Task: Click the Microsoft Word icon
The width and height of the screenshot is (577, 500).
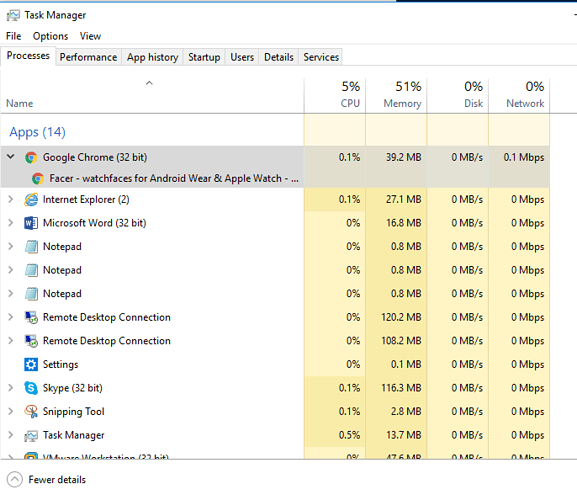Action: coord(31,223)
